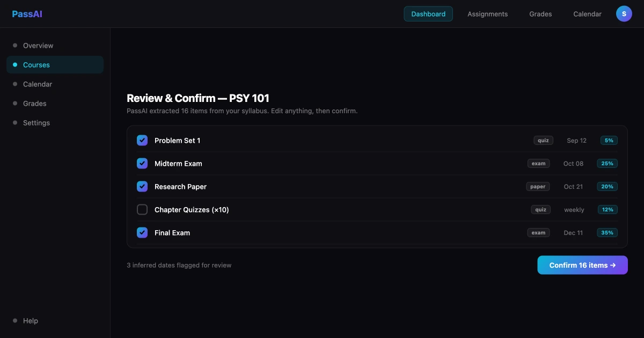Click the weekly date of Chapter Quizzes
Viewport: 644px width, 338px height.
(x=574, y=210)
